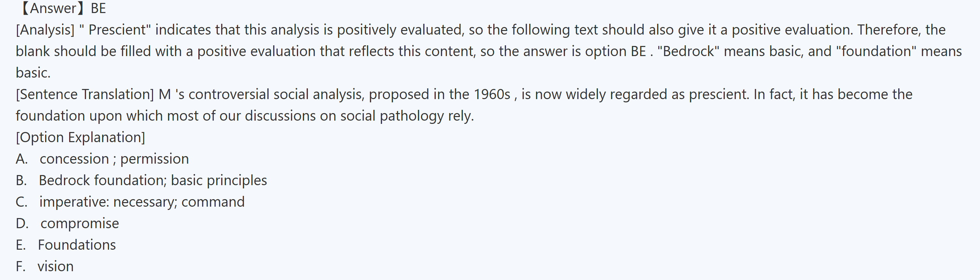Click the quoted word "Prescient" in the analysis
The height and width of the screenshot is (280, 980).
point(117,30)
